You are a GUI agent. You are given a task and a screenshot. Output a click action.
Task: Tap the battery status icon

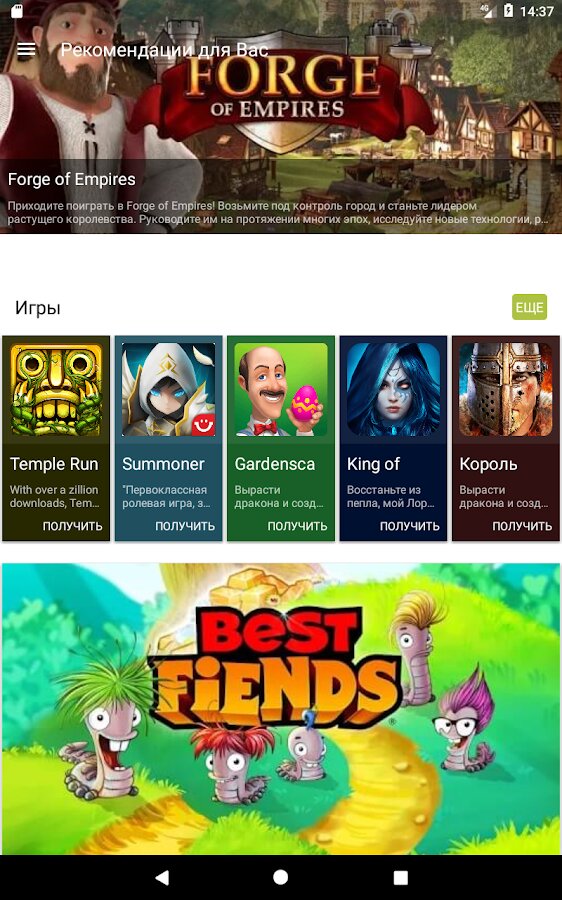[x=508, y=10]
